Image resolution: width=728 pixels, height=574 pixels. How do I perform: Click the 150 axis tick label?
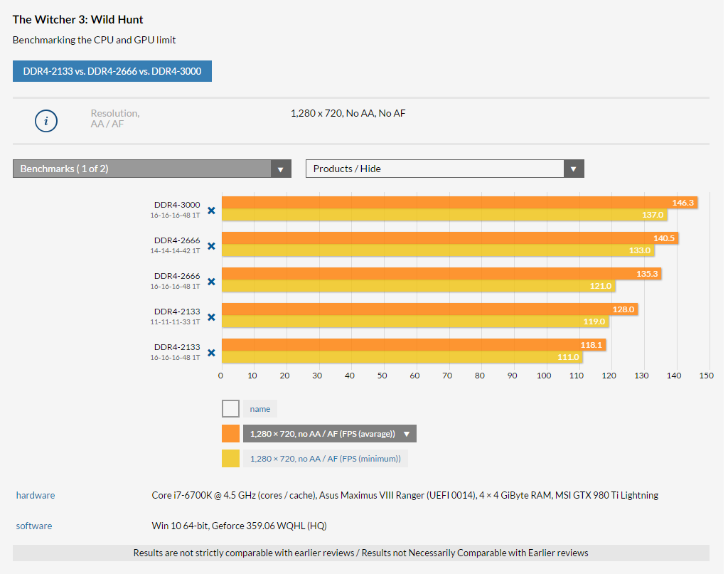coord(706,376)
